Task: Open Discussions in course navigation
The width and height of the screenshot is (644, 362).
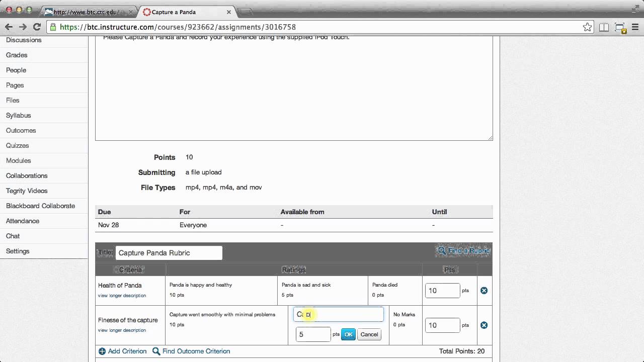Action: [24, 40]
